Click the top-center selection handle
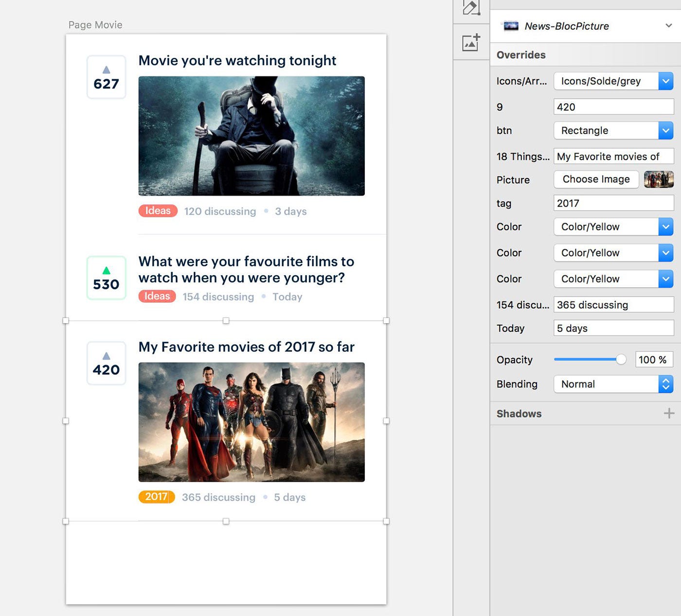Screen dimensions: 681x616 (226, 320)
